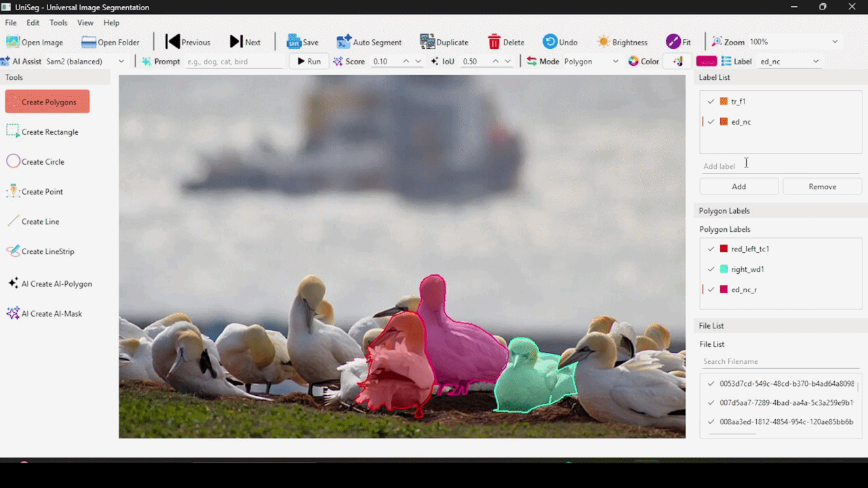
Task: Open the View menu
Action: point(85,23)
